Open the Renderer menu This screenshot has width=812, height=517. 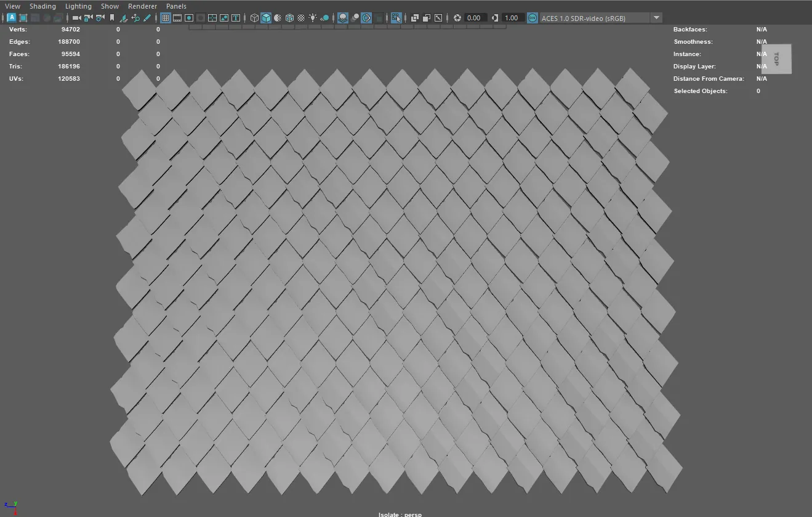pos(142,6)
